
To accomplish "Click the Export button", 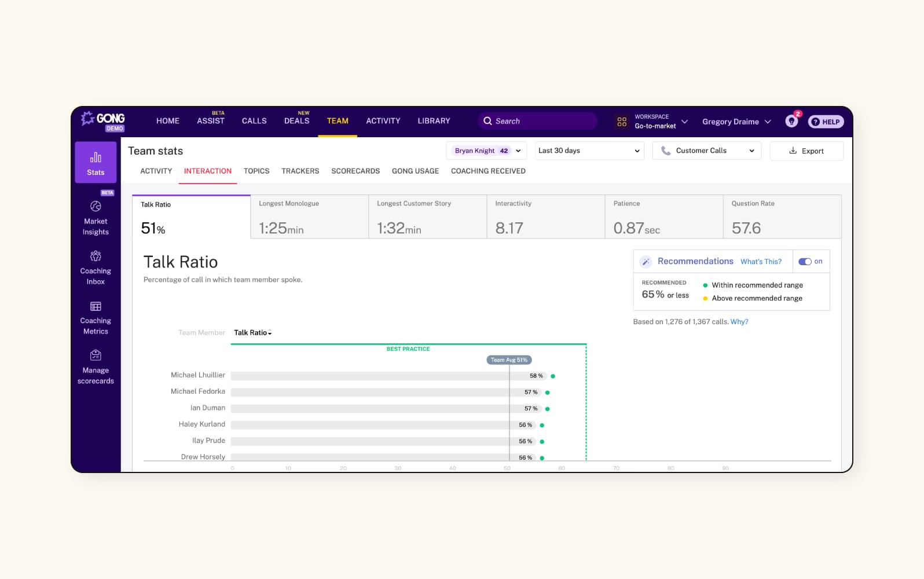I will (806, 151).
